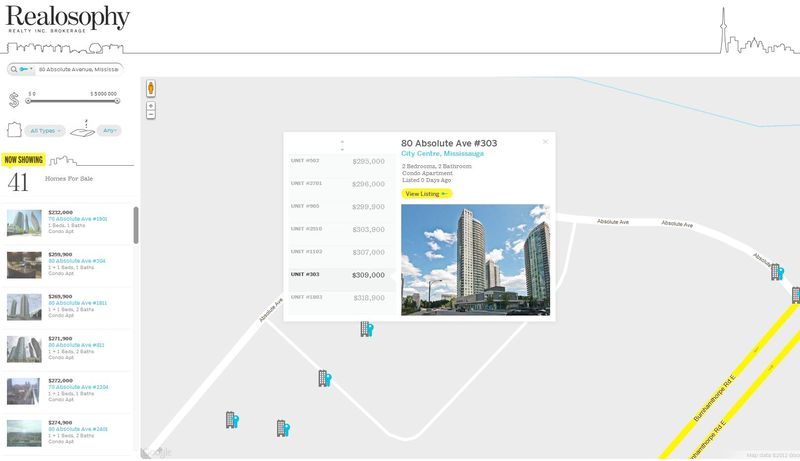Click the Google logo on the map
800x461 pixels.
(x=157, y=452)
